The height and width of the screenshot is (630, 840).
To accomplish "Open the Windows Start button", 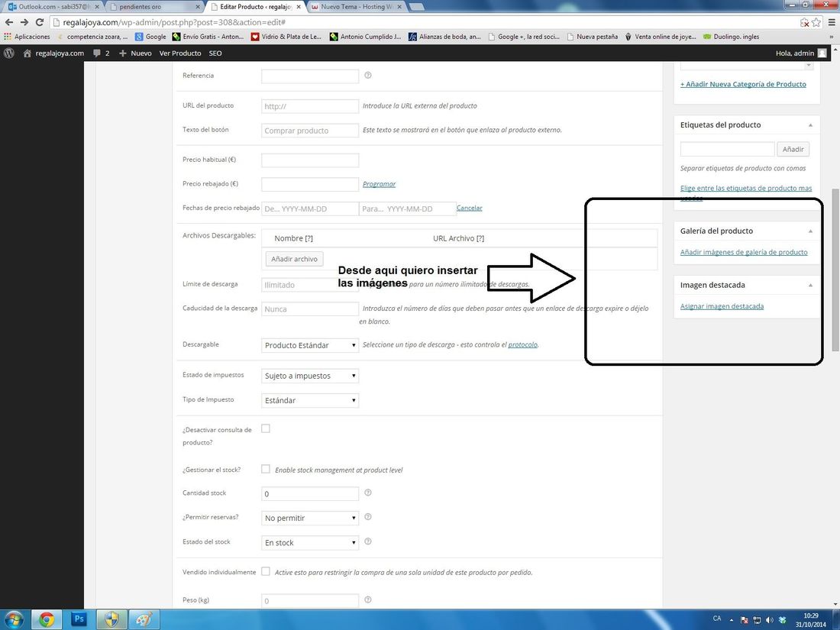I will (x=14, y=619).
